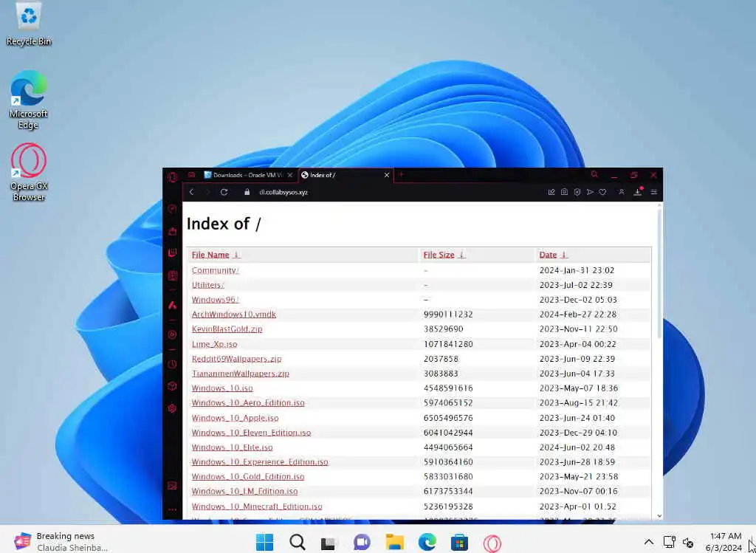
Task: Open the Utiliters/ folder link
Action: tap(207, 285)
